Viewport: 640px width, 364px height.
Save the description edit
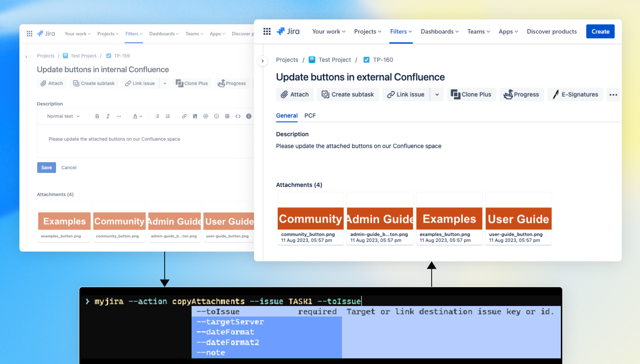(x=47, y=167)
